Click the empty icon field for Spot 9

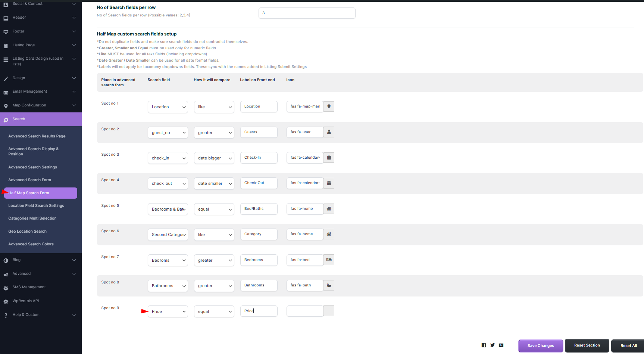tap(305, 311)
